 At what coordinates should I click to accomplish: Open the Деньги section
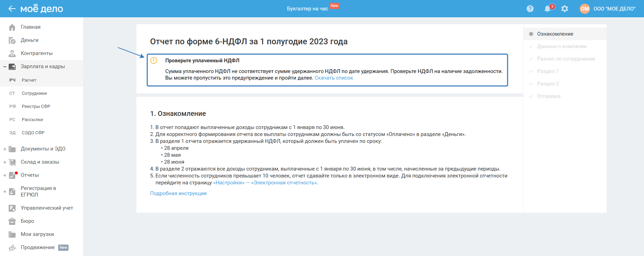click(29, 40)
